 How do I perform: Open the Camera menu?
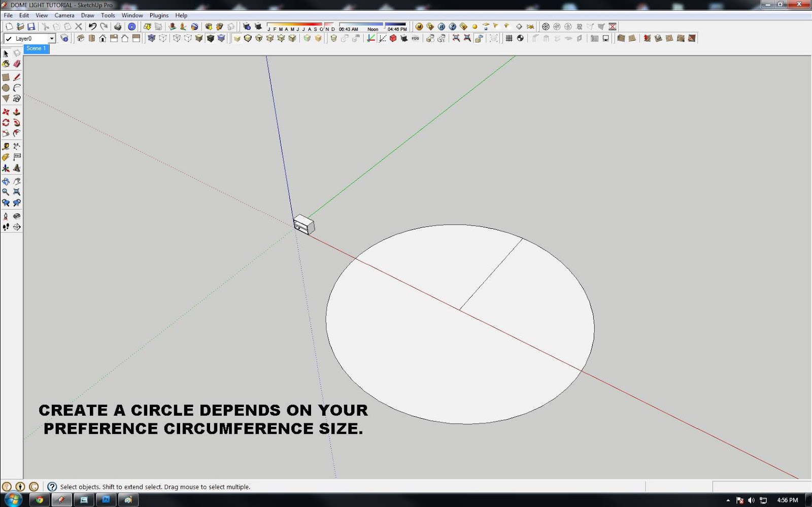click(x=64, y=15)
